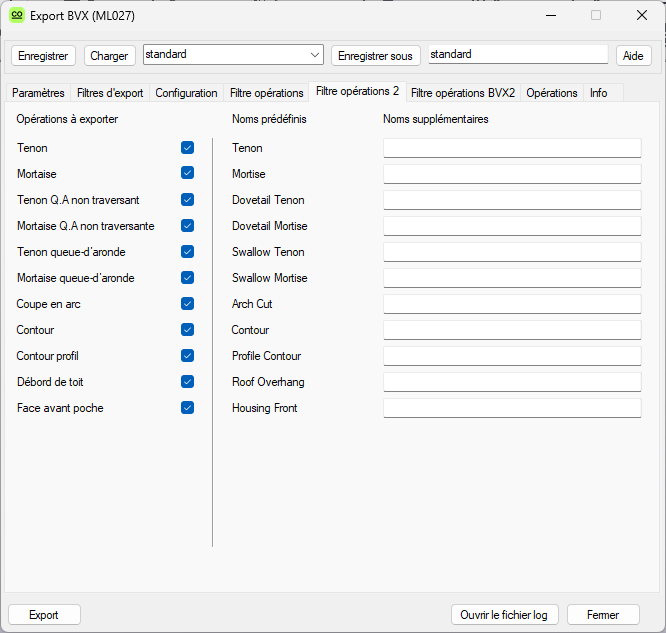This screenshot has width=666, height=633.
Task: Open the Info tab
Action: pyautogui.click(x=598, y=93)
